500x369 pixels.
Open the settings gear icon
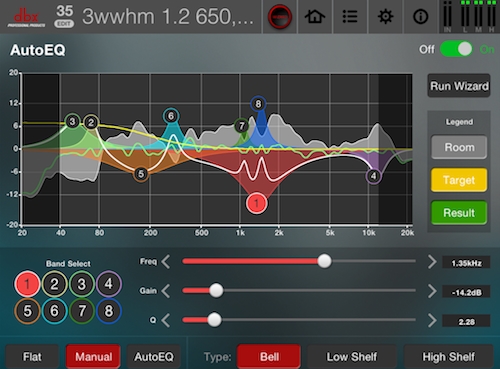pyautogui.click(x=385, y=16)
